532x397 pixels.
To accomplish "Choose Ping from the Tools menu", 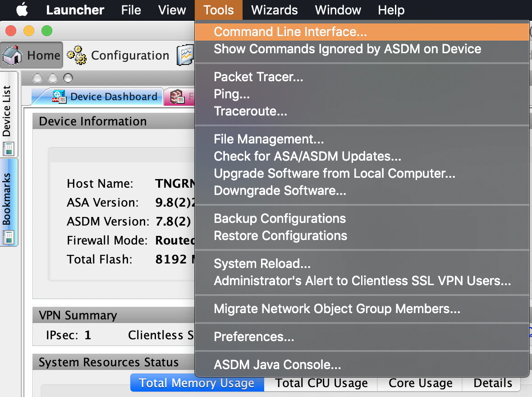I will click(232, 94).
